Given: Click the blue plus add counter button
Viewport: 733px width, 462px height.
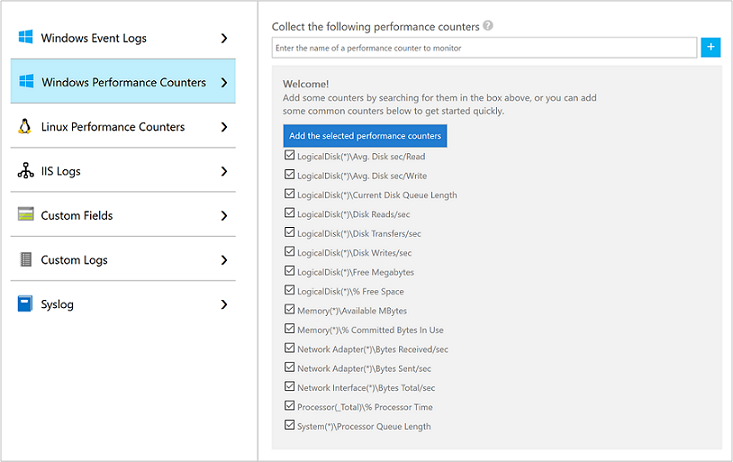Looking at the screenshot, I should coord(711,47).
